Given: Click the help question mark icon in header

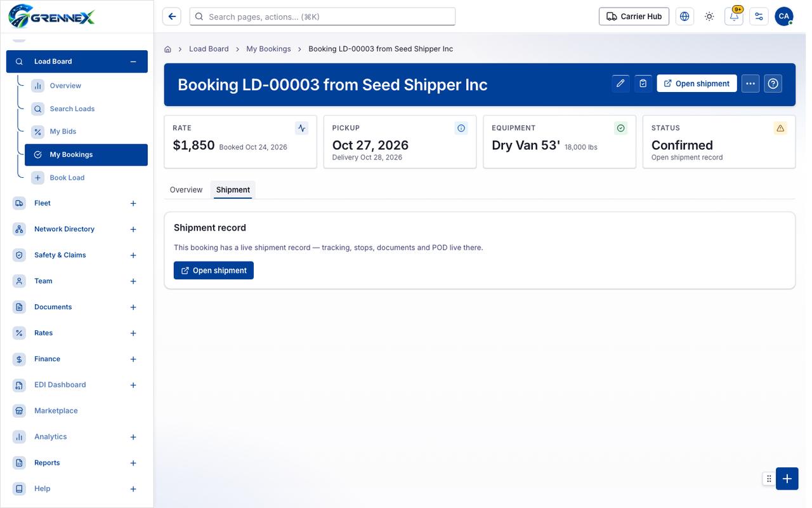Looking at the screenshot, I should (x=773, y=83).
